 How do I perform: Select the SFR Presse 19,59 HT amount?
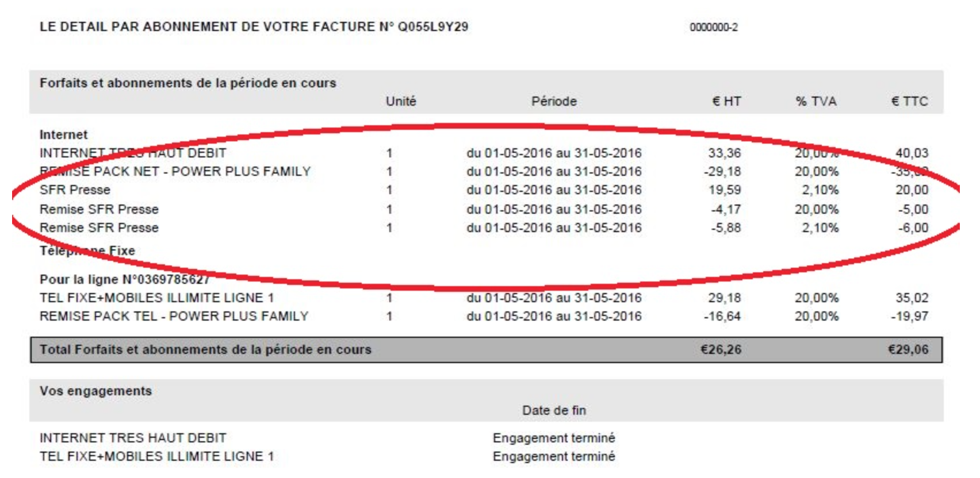[725, 190]
